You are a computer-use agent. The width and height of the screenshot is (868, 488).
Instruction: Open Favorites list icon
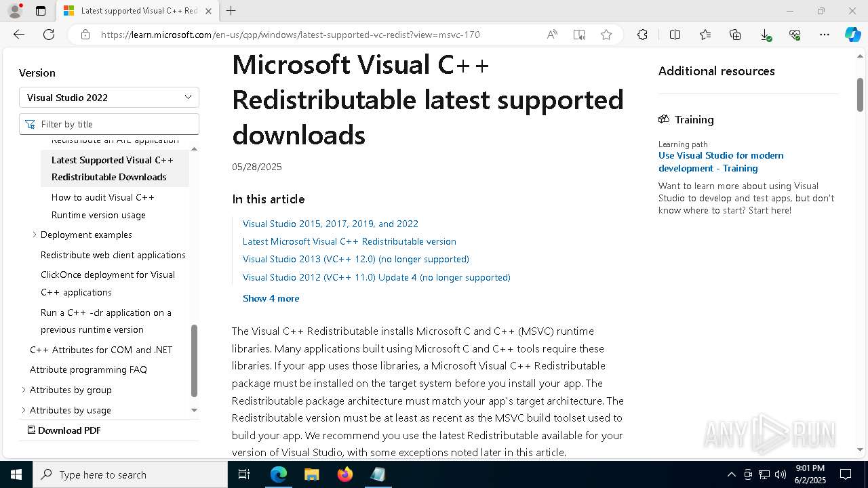coord(705,35)
